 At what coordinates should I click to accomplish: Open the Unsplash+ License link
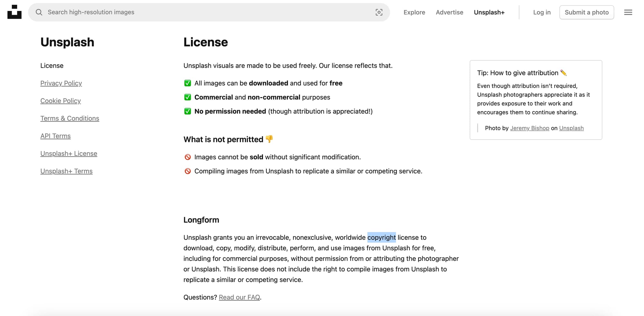tap(69, 153)
